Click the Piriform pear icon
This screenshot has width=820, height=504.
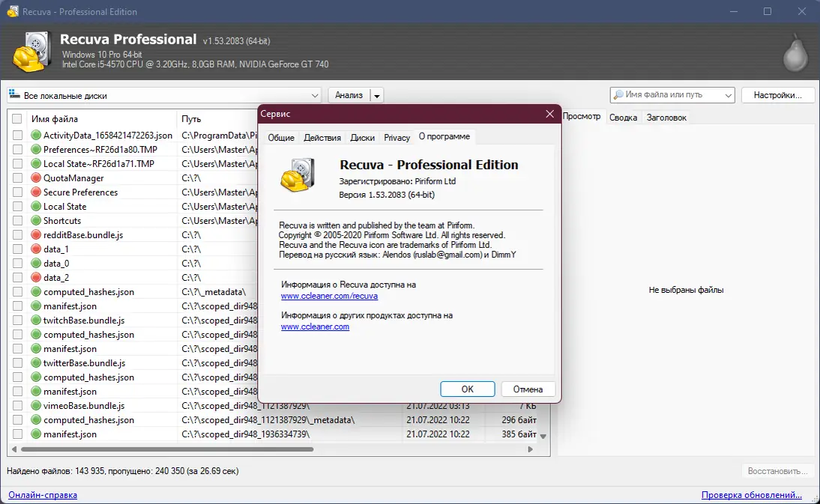795,52
